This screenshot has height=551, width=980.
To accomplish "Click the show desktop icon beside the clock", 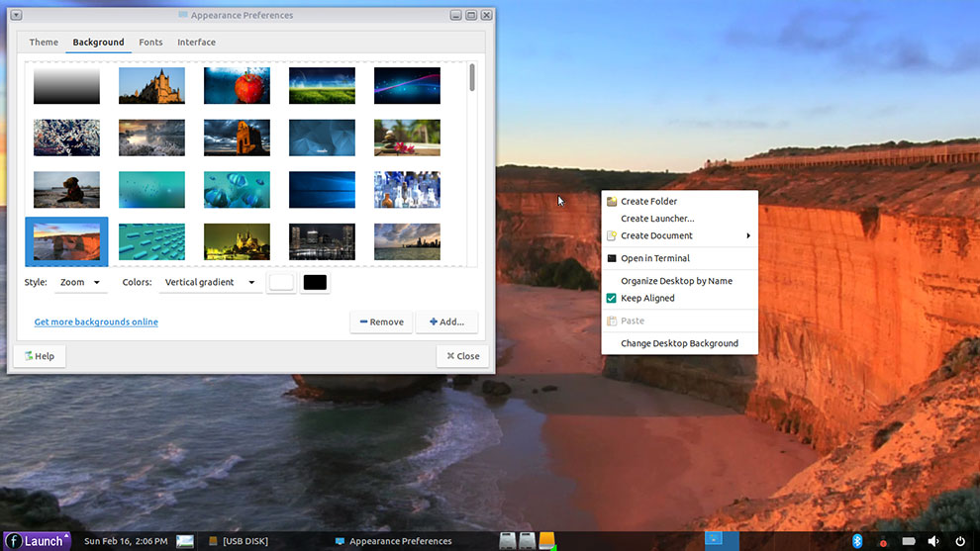I will 185,541.
